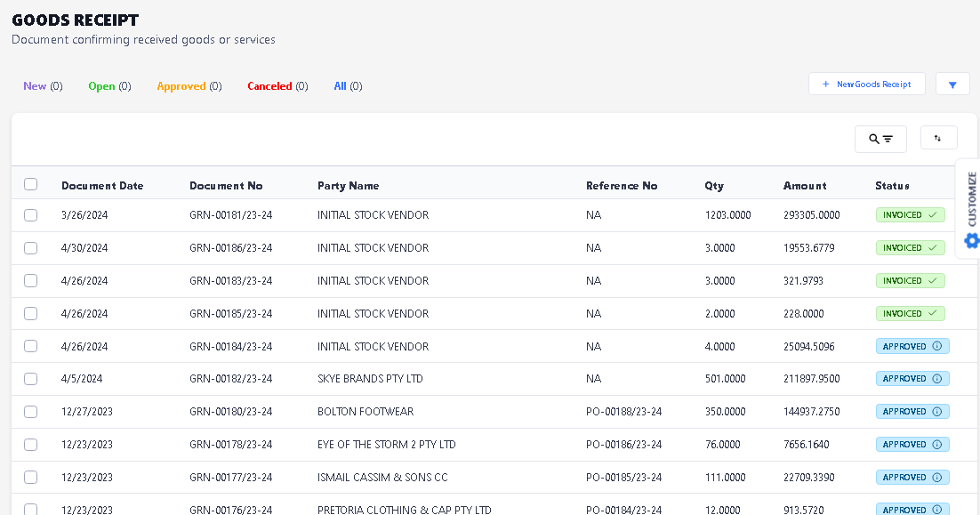Click the sort arrows icon button

point(938,138)
